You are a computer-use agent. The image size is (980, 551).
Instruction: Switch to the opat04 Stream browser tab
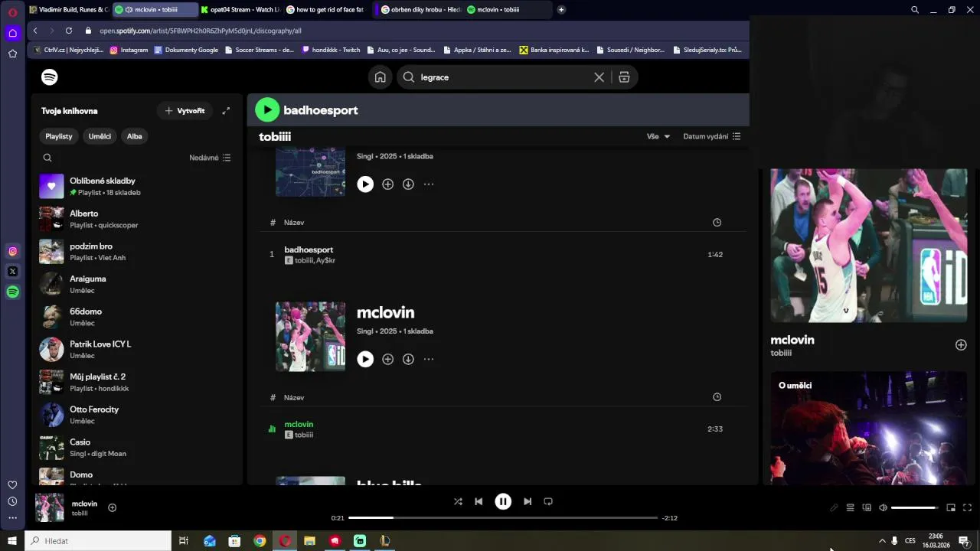[x=242, y=10]
